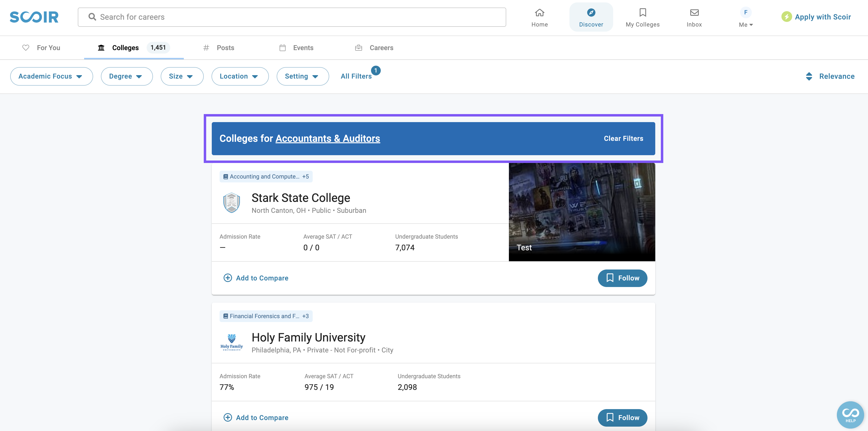Open My Colleges bookmark page
This screenshot has width=868, height=431.
point(643,18)
